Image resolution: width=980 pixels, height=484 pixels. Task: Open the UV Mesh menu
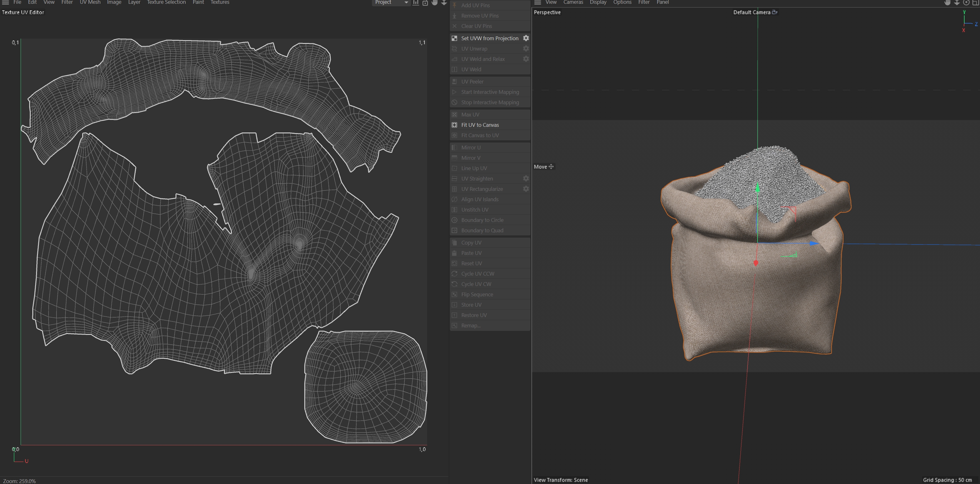point(90,2)
